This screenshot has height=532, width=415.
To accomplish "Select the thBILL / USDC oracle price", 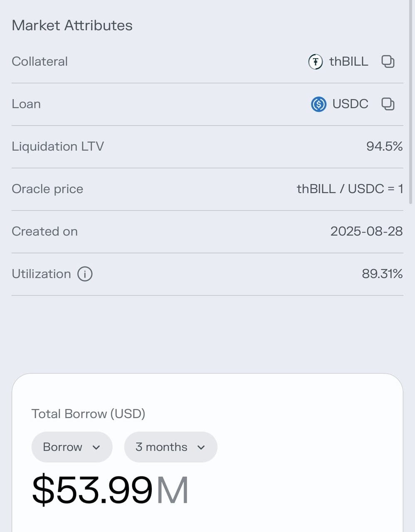I will coord(350,189).
